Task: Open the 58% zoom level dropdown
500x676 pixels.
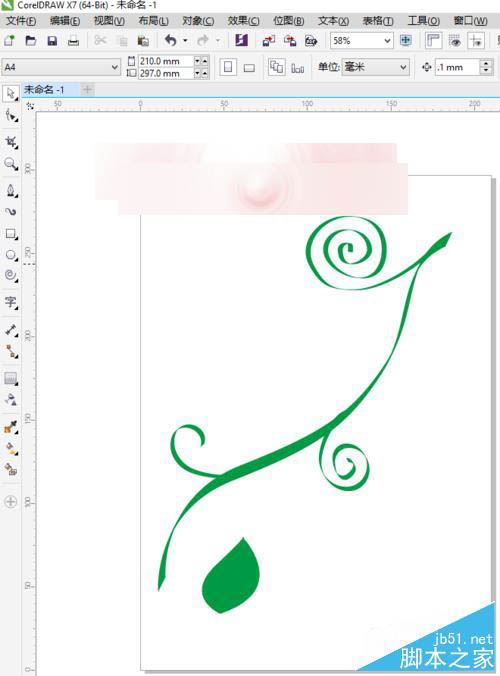Action: pos(387,41)
